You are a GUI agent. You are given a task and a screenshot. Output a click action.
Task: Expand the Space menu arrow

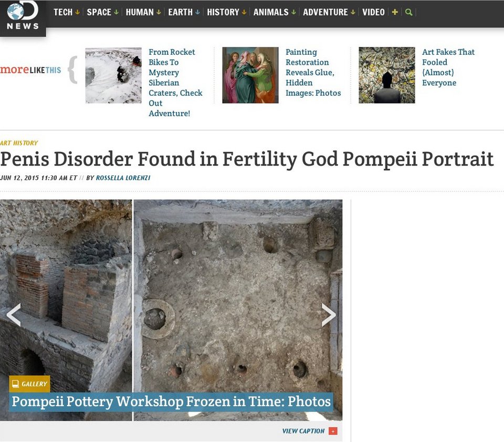(x=117, y=12)
